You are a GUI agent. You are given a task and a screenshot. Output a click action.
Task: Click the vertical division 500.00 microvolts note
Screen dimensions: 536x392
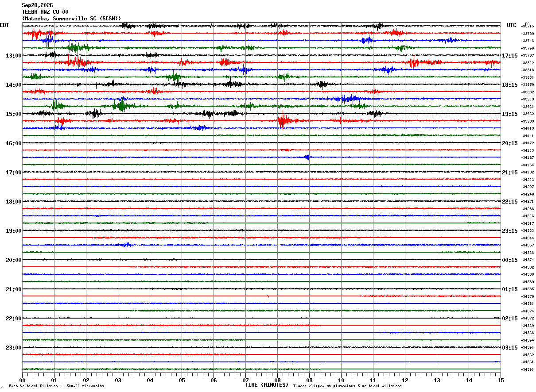pyautogui.click(x=56, y=386)
